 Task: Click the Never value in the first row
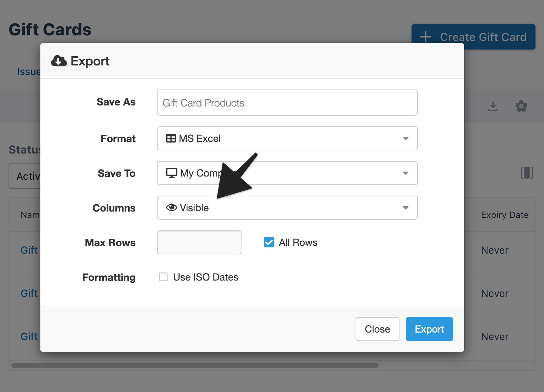[495, 250]
